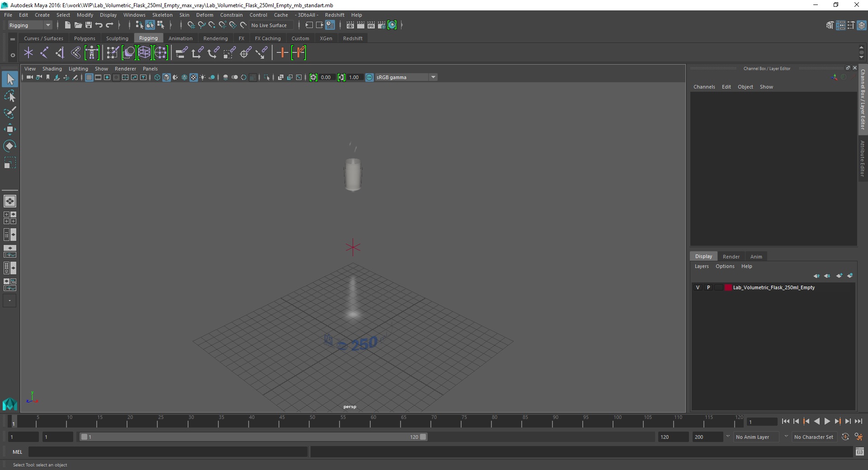Viewport: 868px width, 470px height.
Task: Activate the Paint selection tool
Action: click(x=10, y=113)
